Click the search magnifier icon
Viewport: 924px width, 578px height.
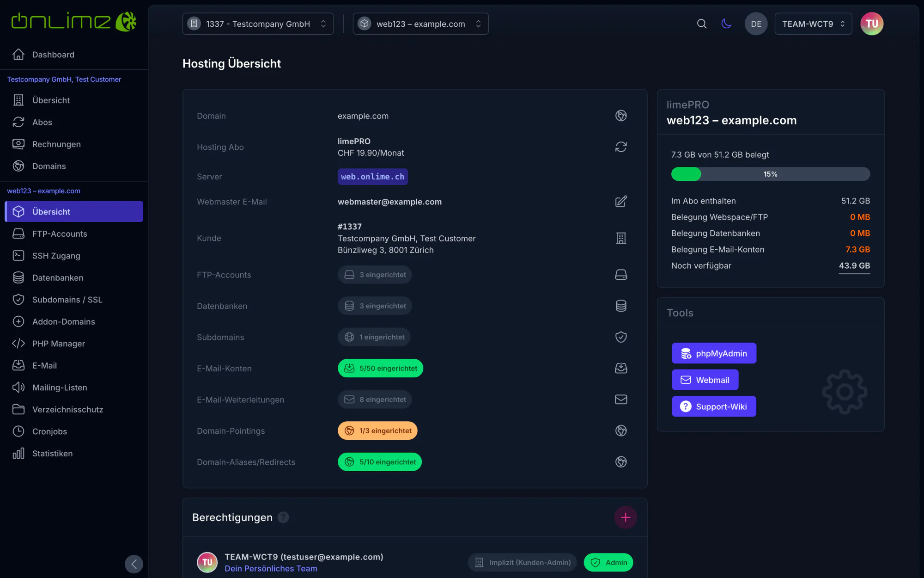tap(702, 24)
